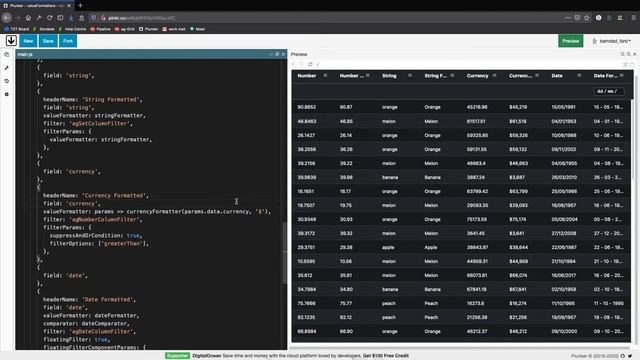
Task: Click the DigitalOcean 'Get $100 Free Credit' link
Action: [386, 356]
